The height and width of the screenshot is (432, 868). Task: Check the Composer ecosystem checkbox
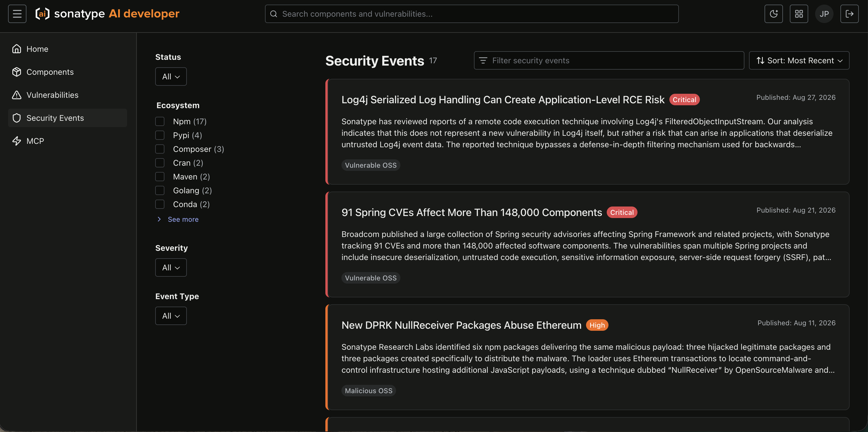point(160,149)
